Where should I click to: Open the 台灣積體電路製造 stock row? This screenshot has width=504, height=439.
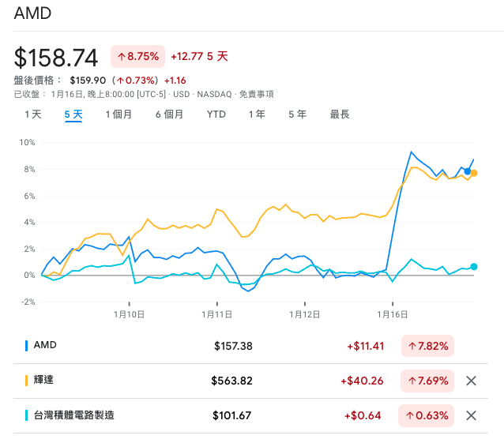pyautogui.click(x=250, y=415)
